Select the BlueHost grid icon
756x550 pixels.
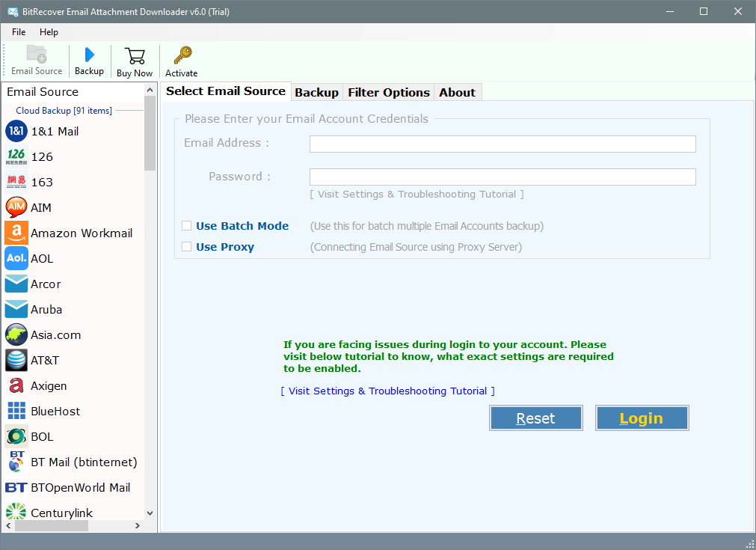point(16,411)
